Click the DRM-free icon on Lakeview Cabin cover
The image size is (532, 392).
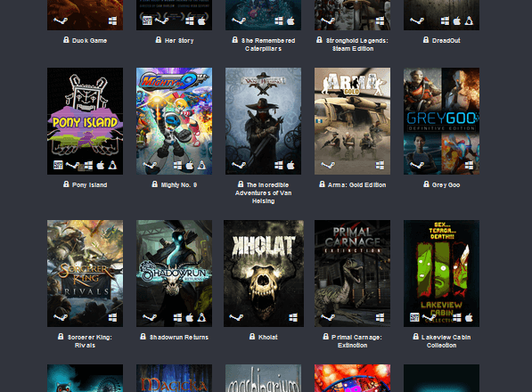414,317
